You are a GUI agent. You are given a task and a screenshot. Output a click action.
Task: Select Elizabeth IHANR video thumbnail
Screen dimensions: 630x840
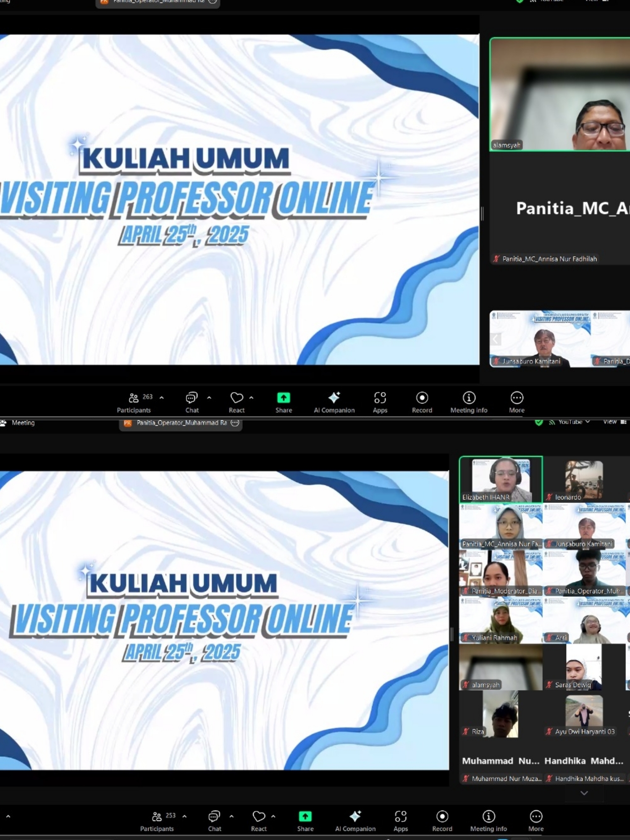tap(501, 479)
